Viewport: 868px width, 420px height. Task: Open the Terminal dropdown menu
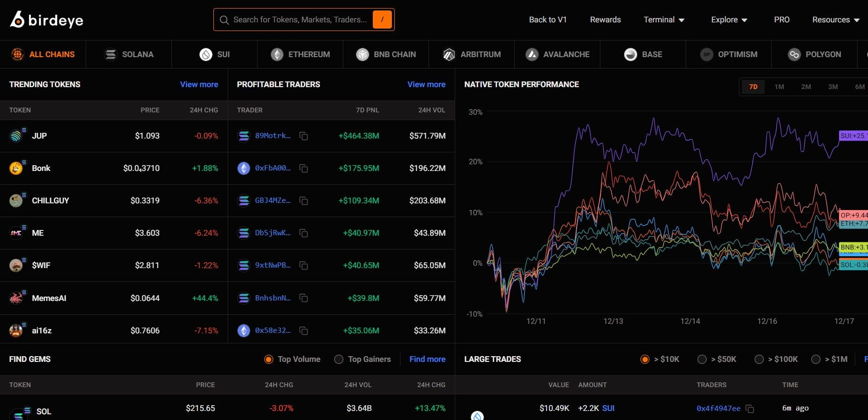[664, 20]
